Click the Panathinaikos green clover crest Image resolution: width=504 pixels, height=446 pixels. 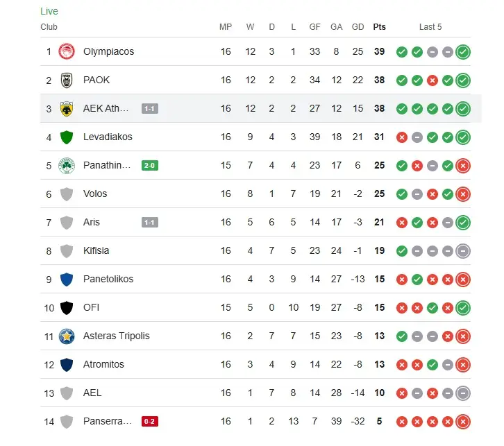(x=67, y=165)
